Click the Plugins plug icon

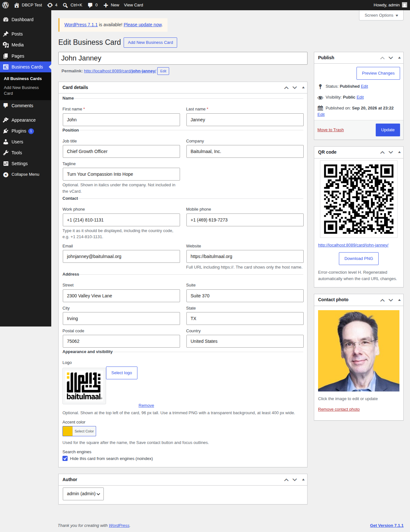[6, 131]
